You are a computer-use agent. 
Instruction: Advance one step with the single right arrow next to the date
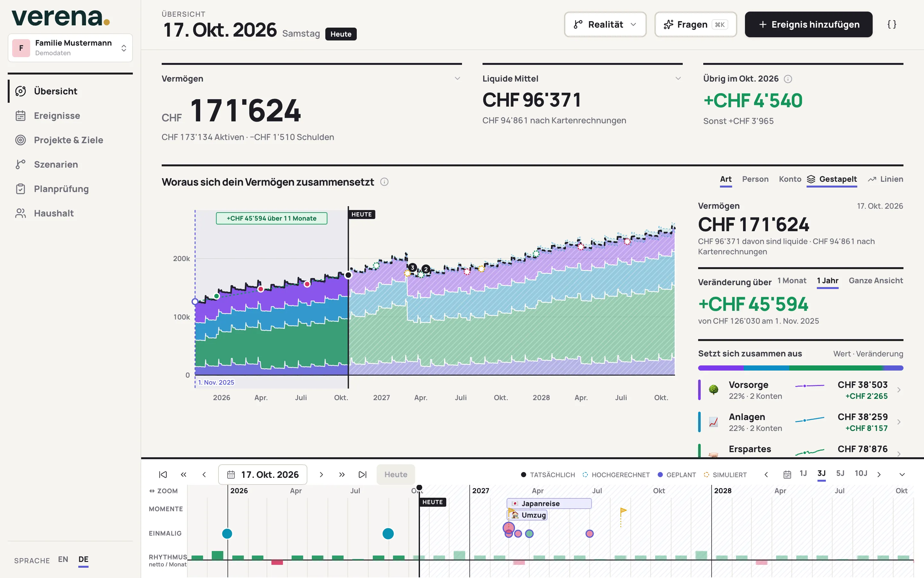(x=321, y=474)
